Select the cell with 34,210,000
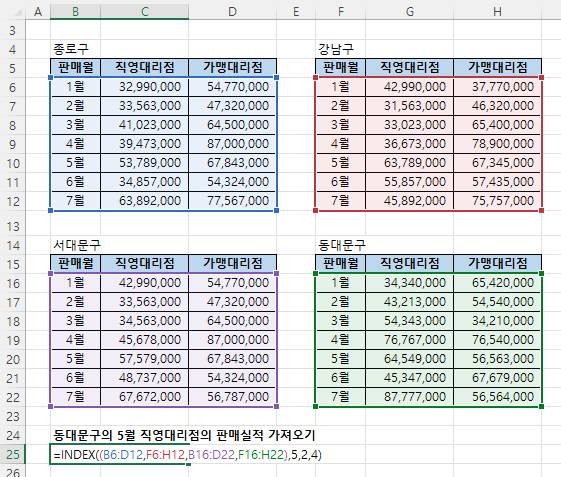Viewport: 561px width, 477px height. pyautogui.click(x=497, y=321)
